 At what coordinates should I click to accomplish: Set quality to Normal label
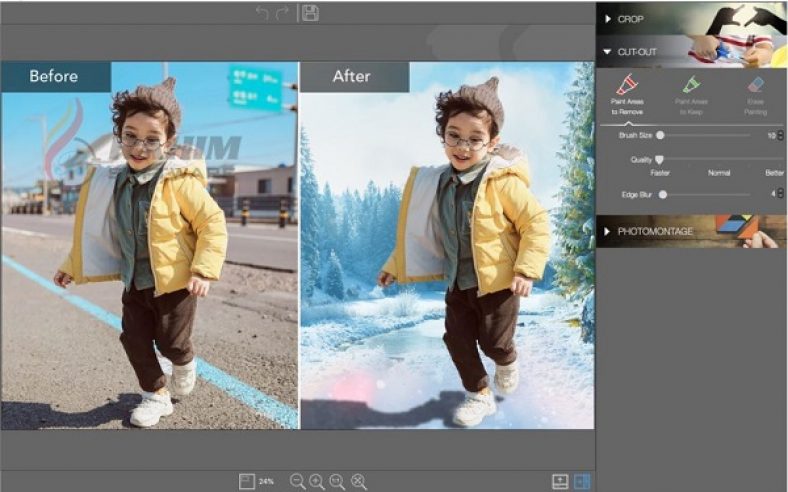719,173
